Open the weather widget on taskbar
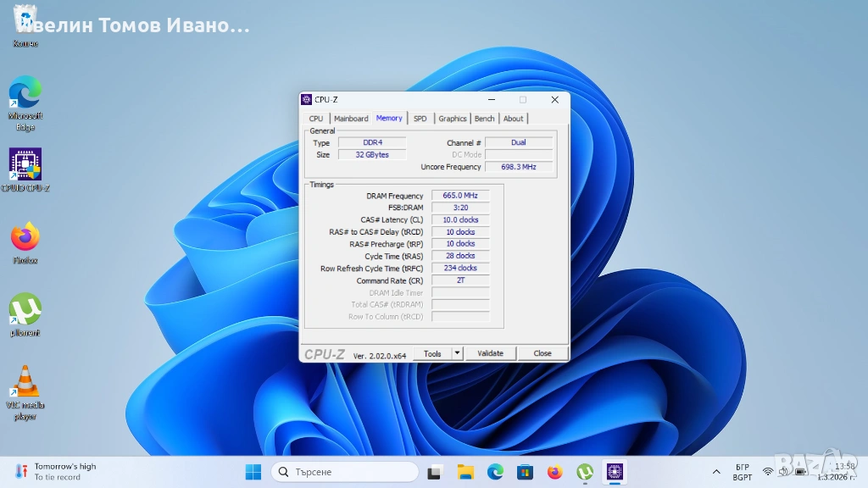 [x=56, y=472]
